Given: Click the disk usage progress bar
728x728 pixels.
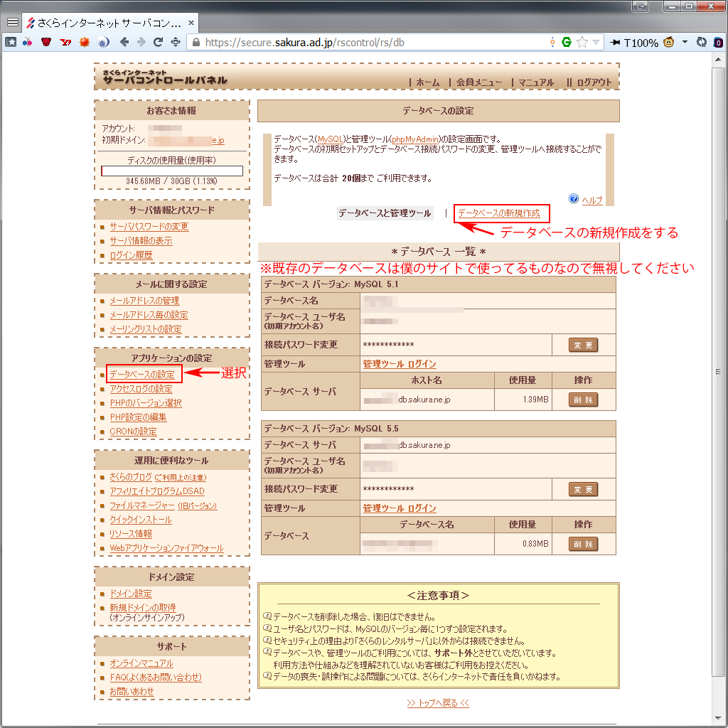Looking at the screenshot, I should click(172, 171).
